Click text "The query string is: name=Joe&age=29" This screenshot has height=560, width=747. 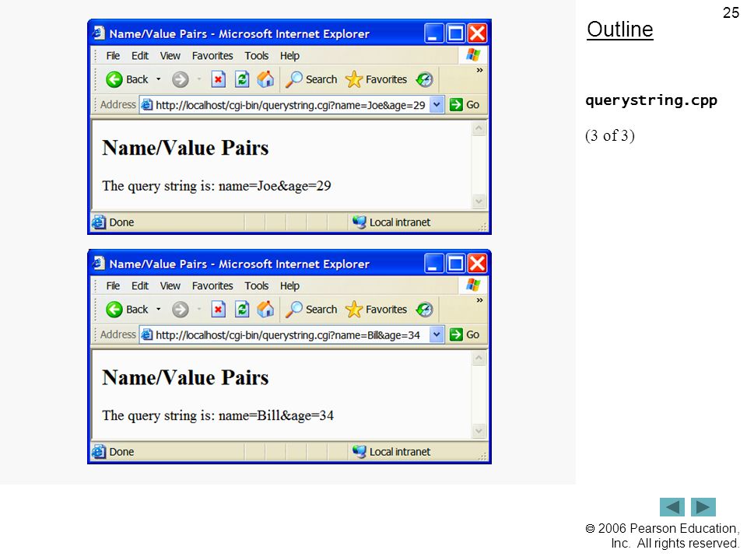coord(216,186)
